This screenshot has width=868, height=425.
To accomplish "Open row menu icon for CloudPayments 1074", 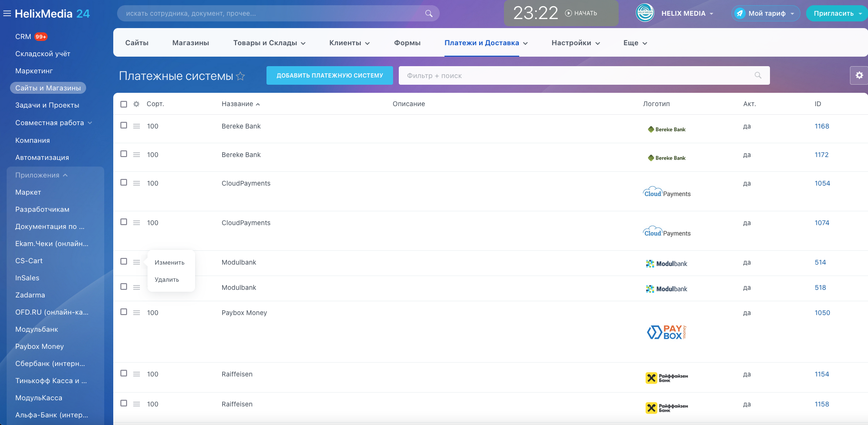I will 137,223.
